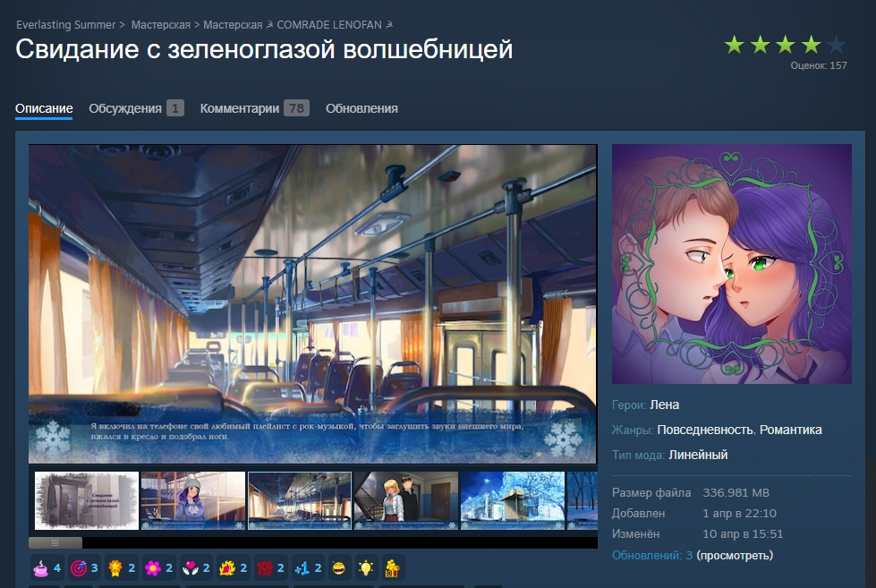This screenshot has width=876, height=588.
Task: Click the red 100 award icon
Action: tap(264, 568)
